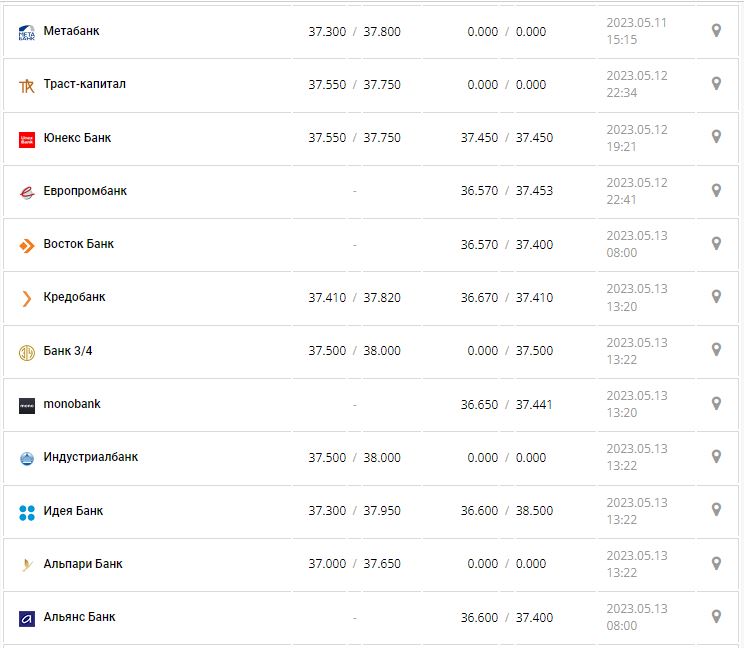The height and width of the screenshot is (648, 744).
Task: Click Идея Банк map pin
Action: click(716, 510)
